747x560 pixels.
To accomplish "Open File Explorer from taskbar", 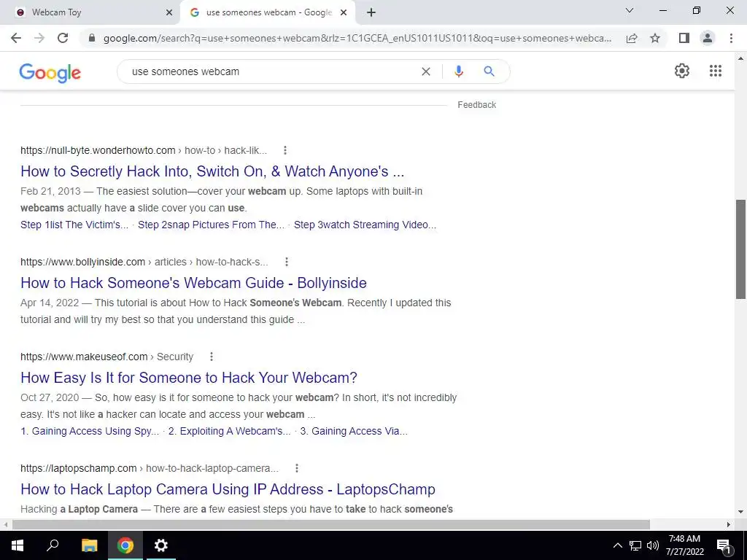I will pos(89,545).
